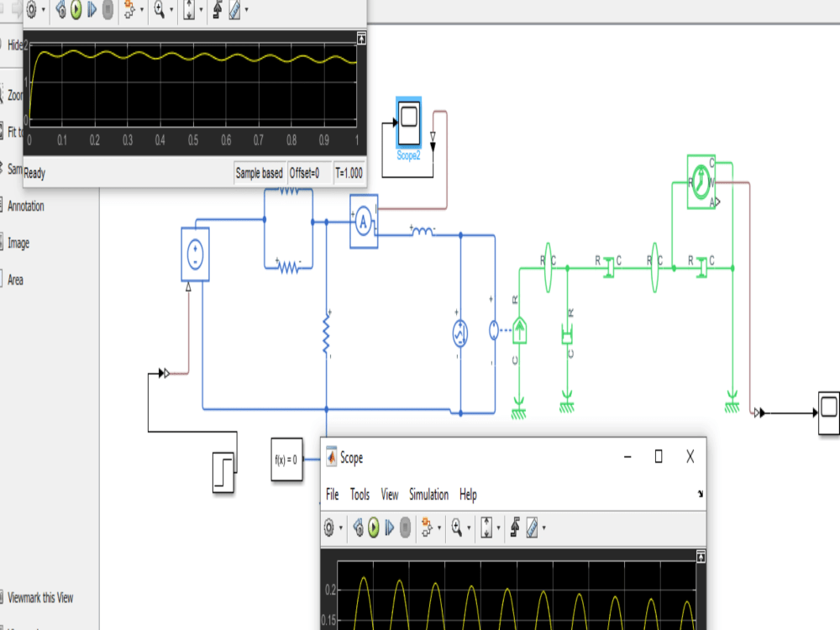Click Step Forward in upper scope toolbar
The height and width of the screenshot is (630, 840).
click(x=92, y=9)
